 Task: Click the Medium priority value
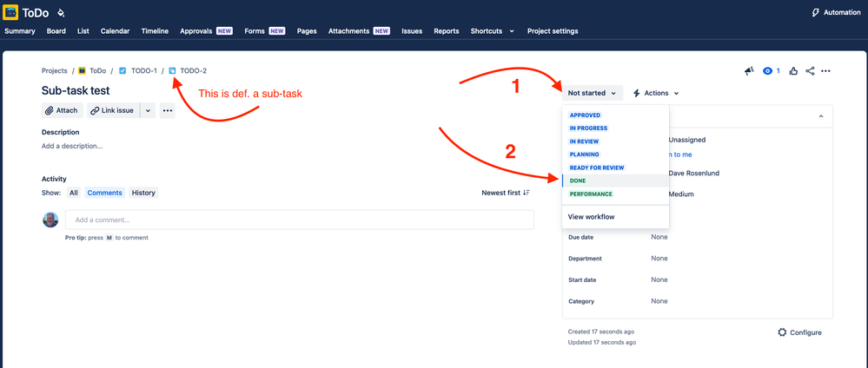click(x=681, y=194)
